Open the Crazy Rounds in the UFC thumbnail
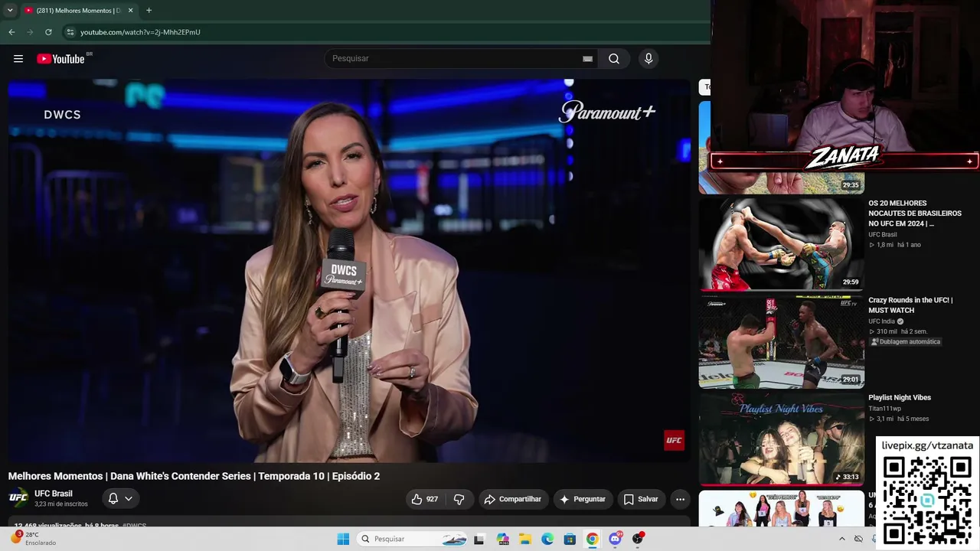 pos(781,341)
